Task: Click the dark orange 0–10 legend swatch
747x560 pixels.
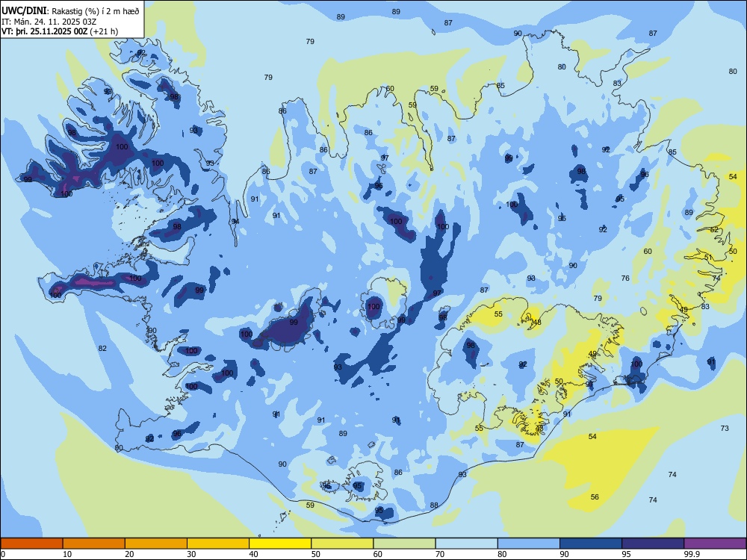Action: [x=31, y=544]
